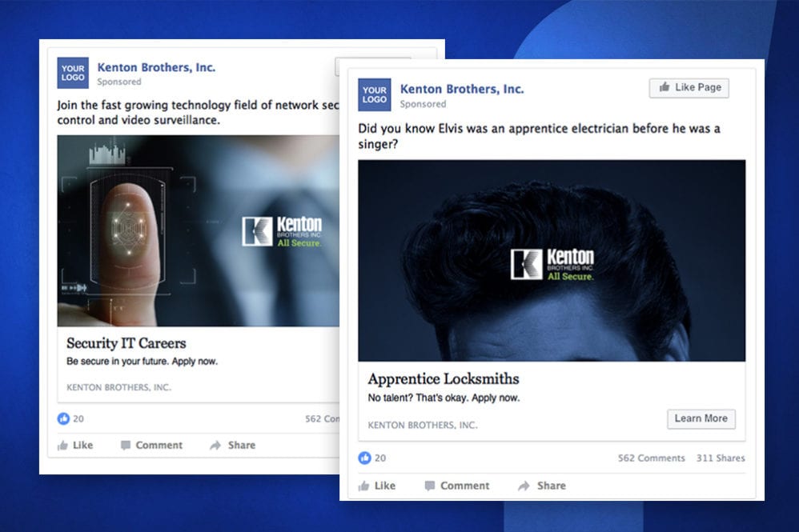The width and height of the screenshot is (799, 532).
Task: Open Kenton Brothers, Inc. page link on the Security IT ad
Action: pos(156,67)
